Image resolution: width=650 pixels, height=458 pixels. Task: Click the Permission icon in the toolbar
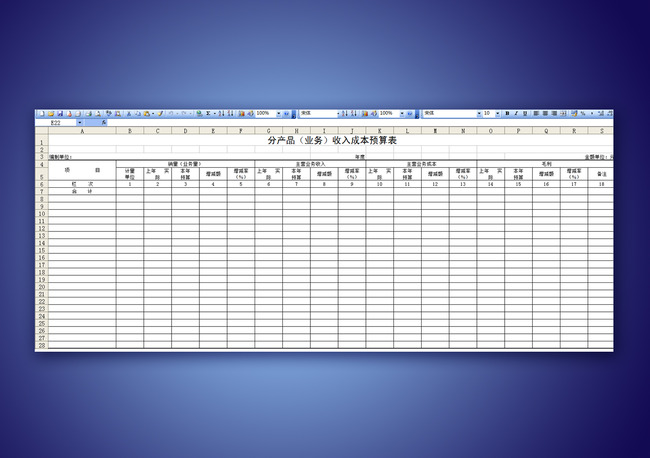tap(69, 114)
